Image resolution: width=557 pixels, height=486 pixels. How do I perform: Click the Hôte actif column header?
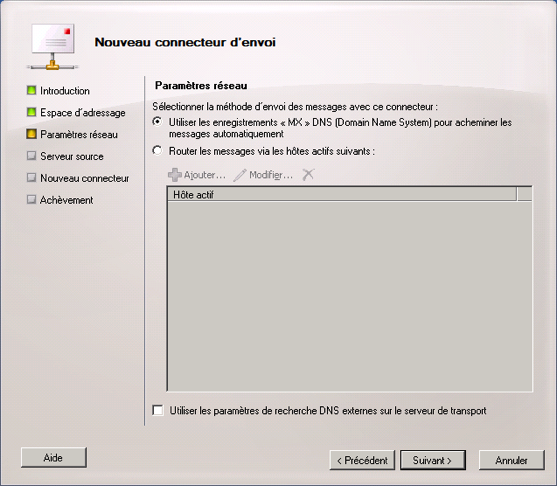point(342,194)
